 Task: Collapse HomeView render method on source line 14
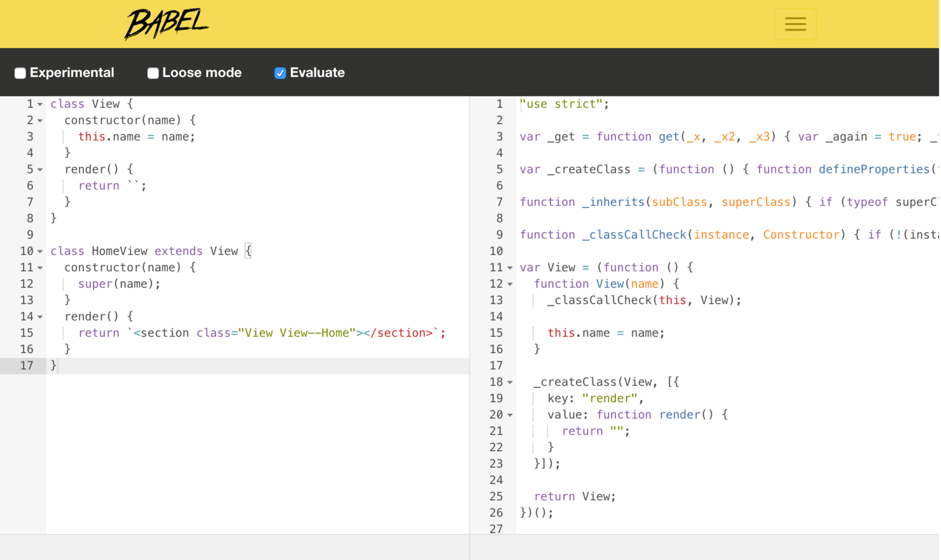40,317
